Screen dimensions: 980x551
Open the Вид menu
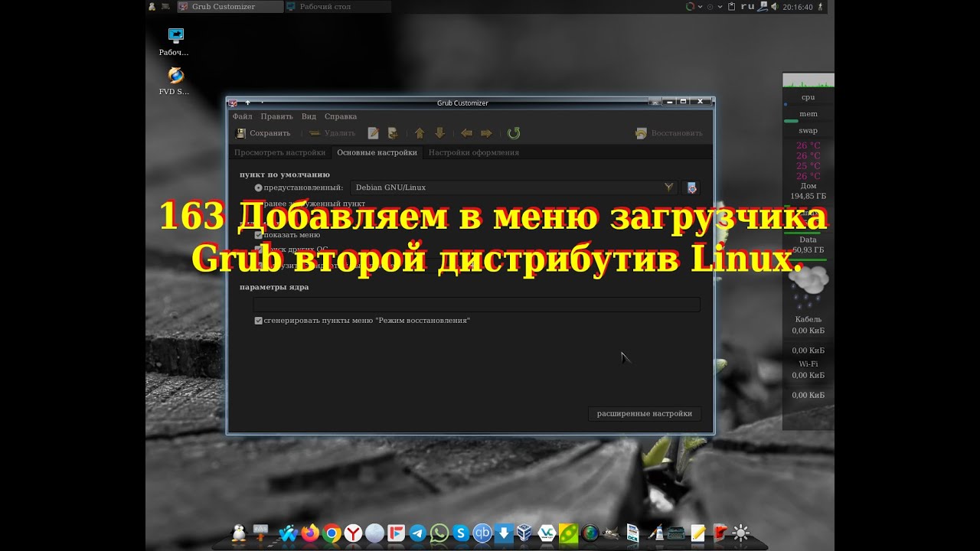point(309,116)
